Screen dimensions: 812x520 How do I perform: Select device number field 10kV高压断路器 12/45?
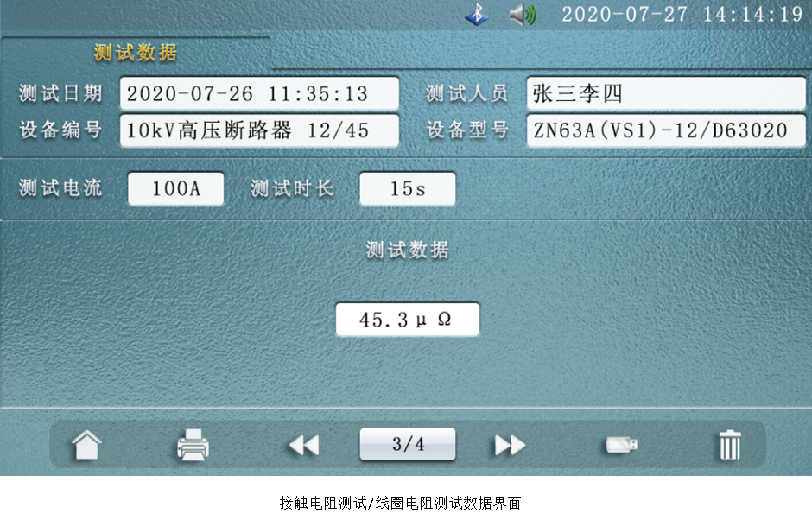[x=259, y=130]
